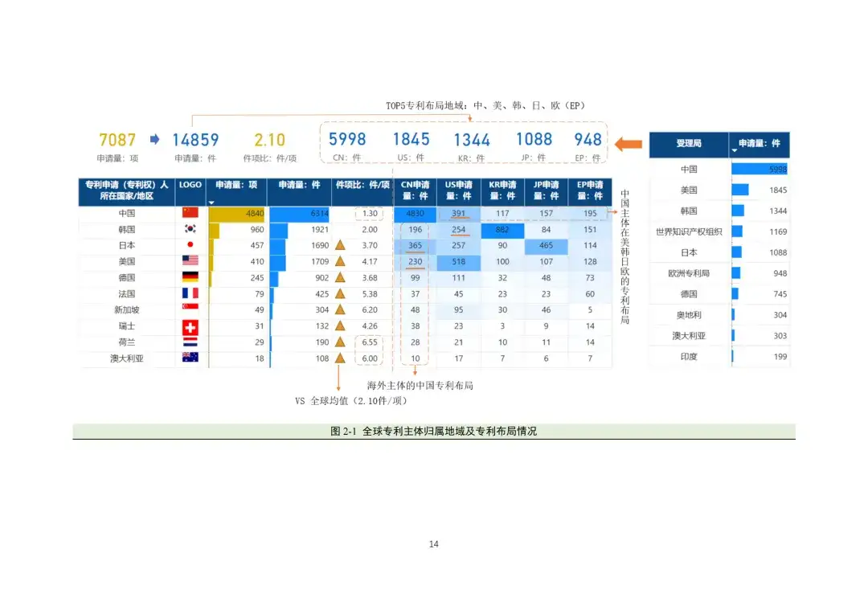Click the orange triangle in 美国 row
868x614 pixels.
coord(340,261)
